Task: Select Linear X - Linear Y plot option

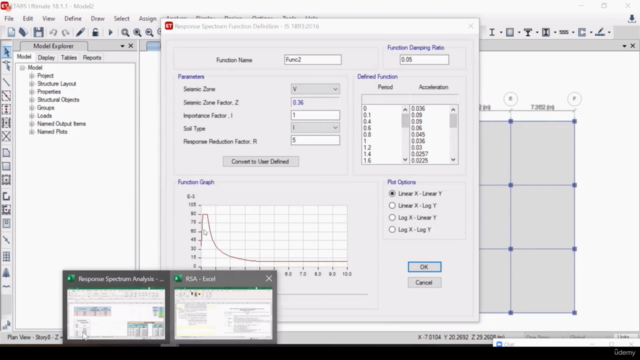Action: pyautogui.click(x=392, y=193)
